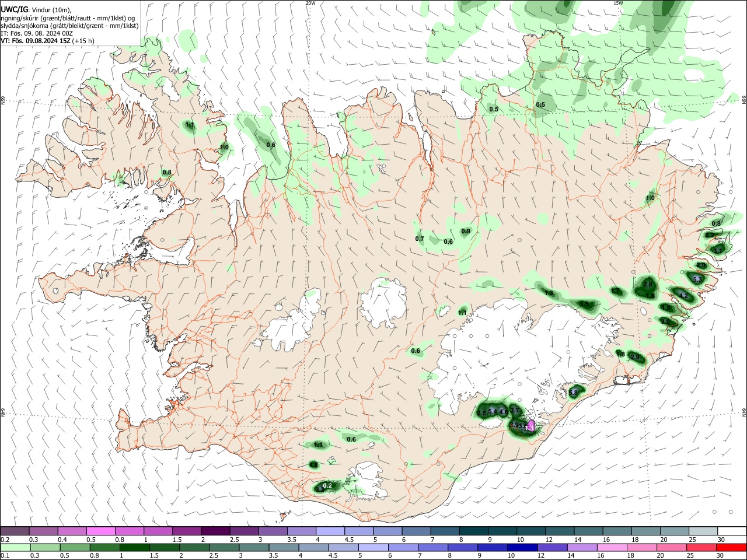Viewport: 747px width, 560px height.
Task: Click the lavender 14 mm rain legend swatch
Action: pyautogui.click(x=582, y=547)
